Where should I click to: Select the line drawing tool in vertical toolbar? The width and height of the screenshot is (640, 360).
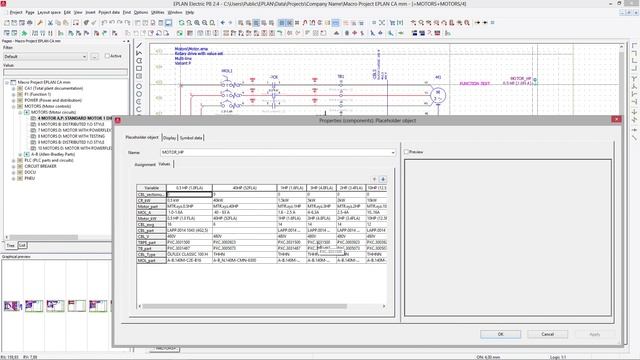[x=139, y=45]
